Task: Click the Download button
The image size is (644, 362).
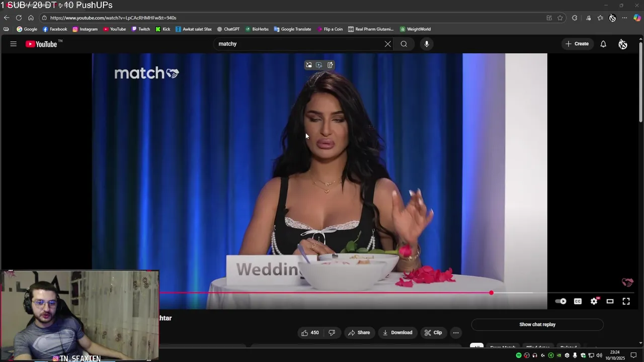Action: [397, 332]
